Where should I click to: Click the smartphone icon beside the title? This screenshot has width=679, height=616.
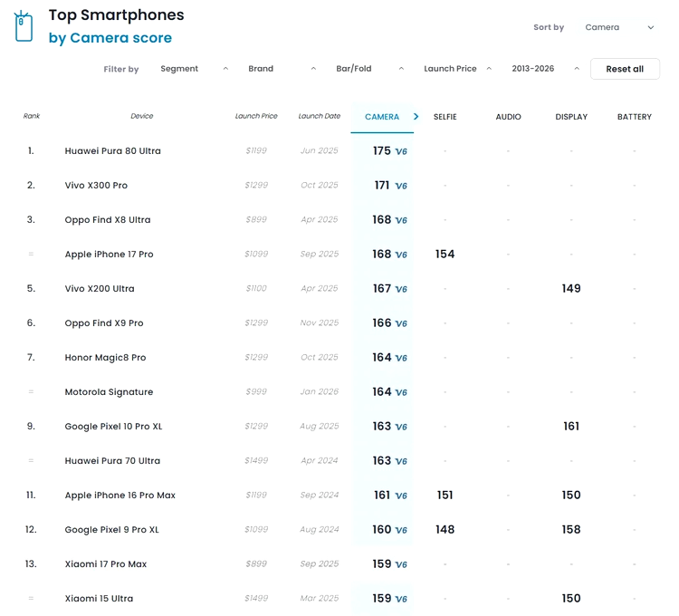[24, 27]
